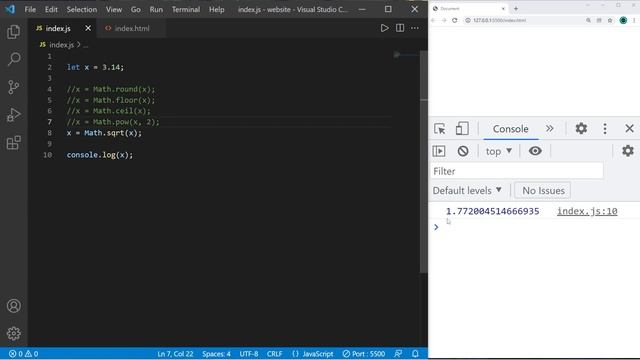Open the Explorer view in VS Code
Screen dimensions: 640x360
click(x=13, y=32)
